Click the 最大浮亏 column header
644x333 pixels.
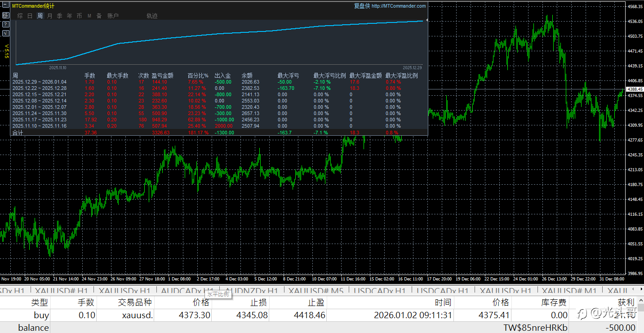[288, 75]
